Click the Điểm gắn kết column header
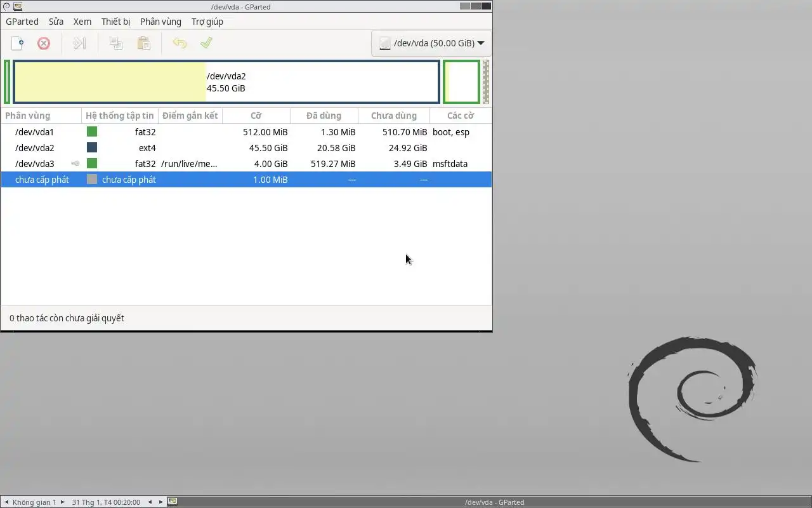The image size is (812, 508). [x=190, y=116]
